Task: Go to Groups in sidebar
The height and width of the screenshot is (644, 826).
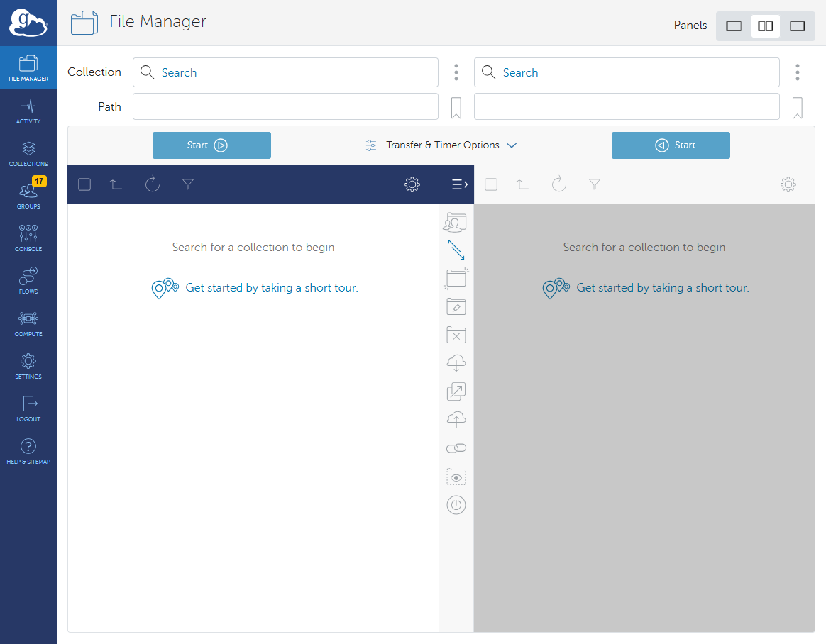Action: (x=28, y=196)
